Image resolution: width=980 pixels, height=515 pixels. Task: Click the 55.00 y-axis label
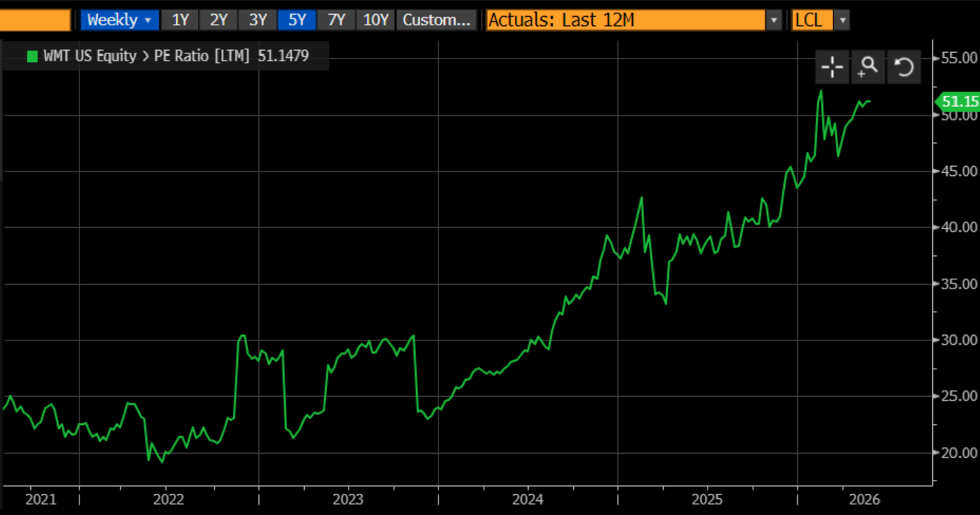(959, 58)
